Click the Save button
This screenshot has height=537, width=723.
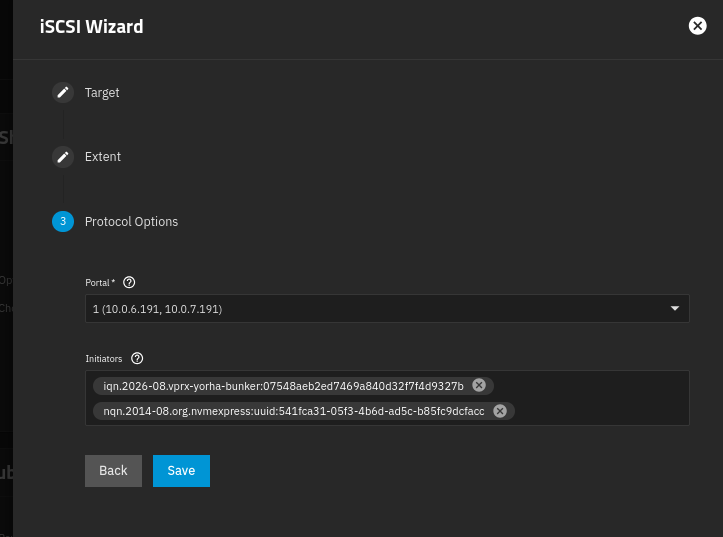point(181,471)
